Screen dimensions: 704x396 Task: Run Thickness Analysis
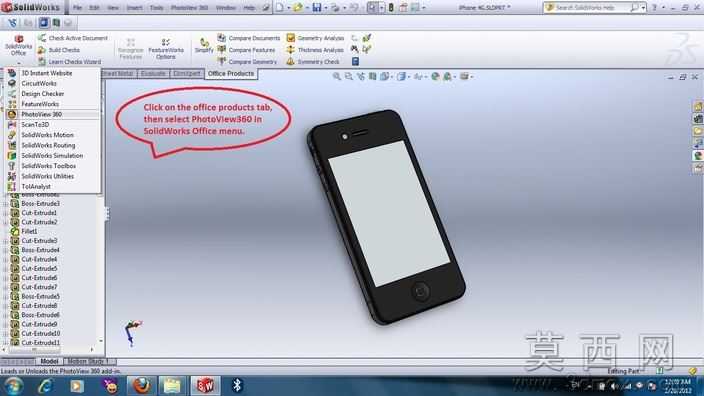[x=315, y=50]
